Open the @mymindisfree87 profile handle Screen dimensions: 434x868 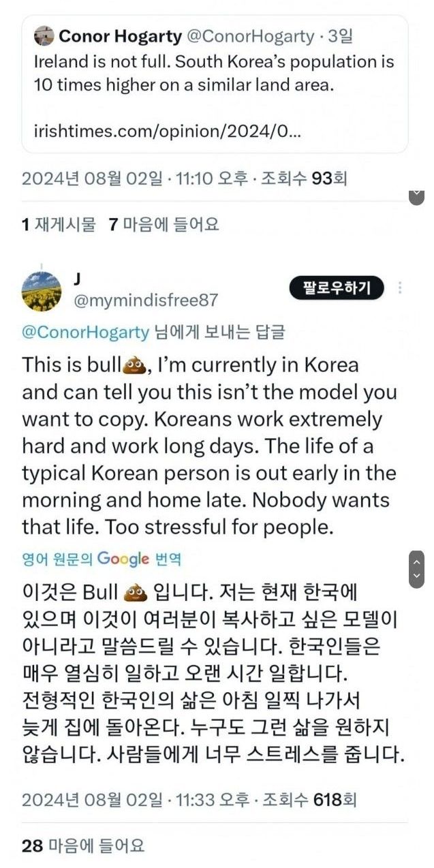click(146, 300)
